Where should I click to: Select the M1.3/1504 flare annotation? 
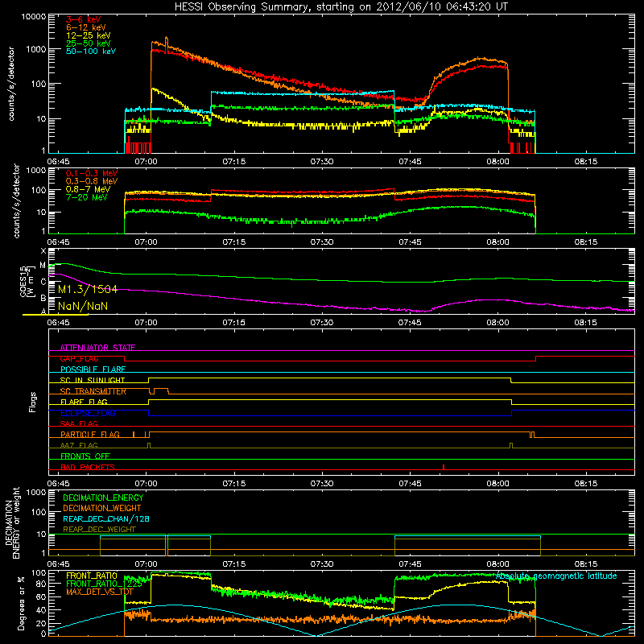88,290
